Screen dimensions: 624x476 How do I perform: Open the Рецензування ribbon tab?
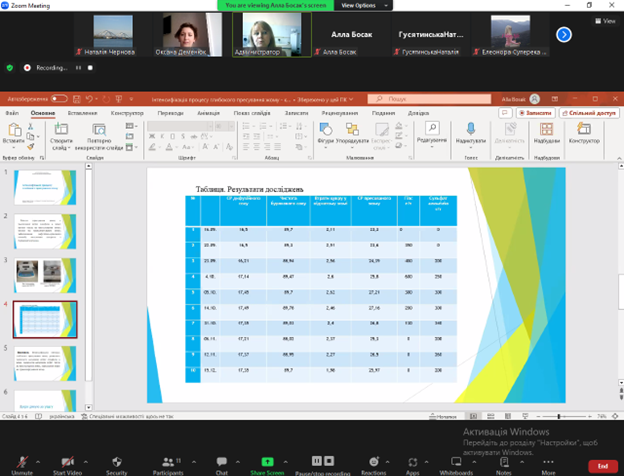click(x=340, y=113)
